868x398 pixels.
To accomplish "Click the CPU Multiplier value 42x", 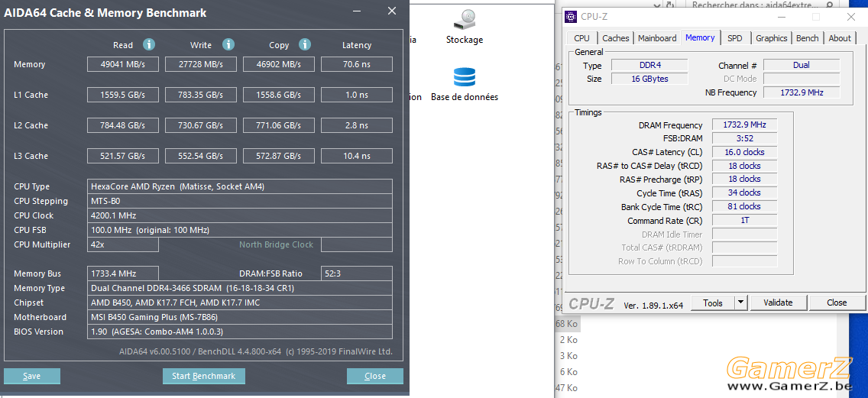I will coord(123,244).
